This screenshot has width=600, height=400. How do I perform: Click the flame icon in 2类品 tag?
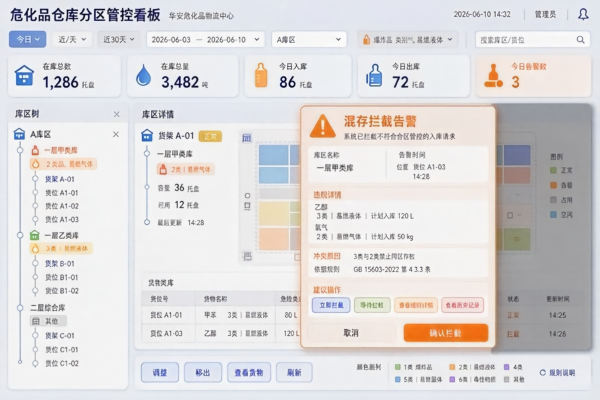click(x=36, y=164)
